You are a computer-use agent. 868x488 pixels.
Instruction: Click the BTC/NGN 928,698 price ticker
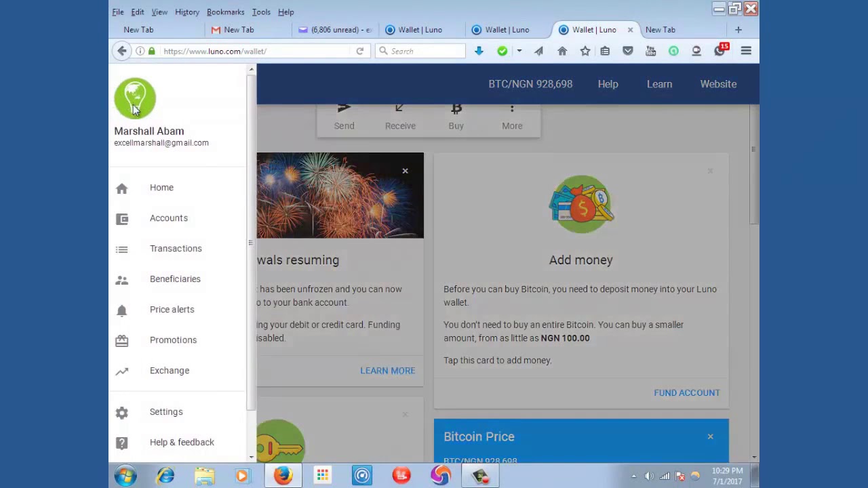point(530,84)
